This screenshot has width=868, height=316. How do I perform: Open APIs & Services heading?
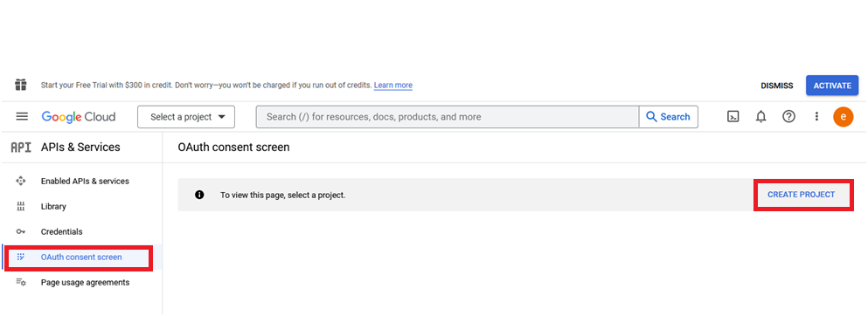pos(80,148)
